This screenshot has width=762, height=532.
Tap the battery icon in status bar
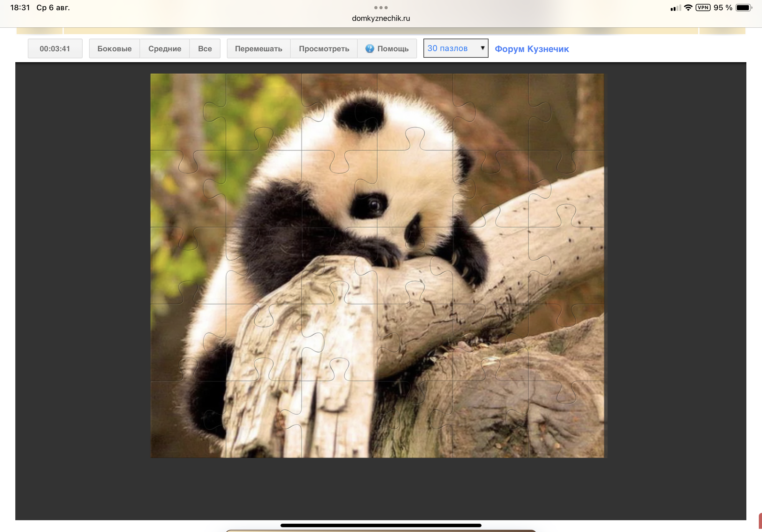click(744, 7)
